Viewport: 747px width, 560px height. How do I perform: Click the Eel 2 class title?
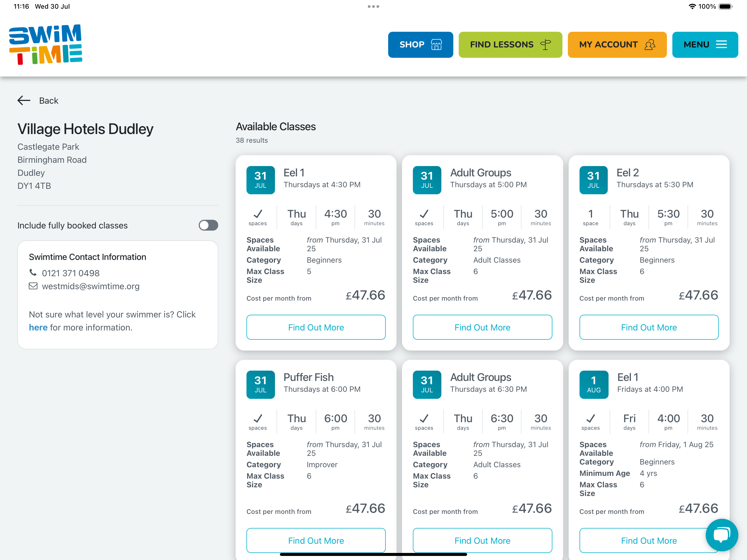628,173
